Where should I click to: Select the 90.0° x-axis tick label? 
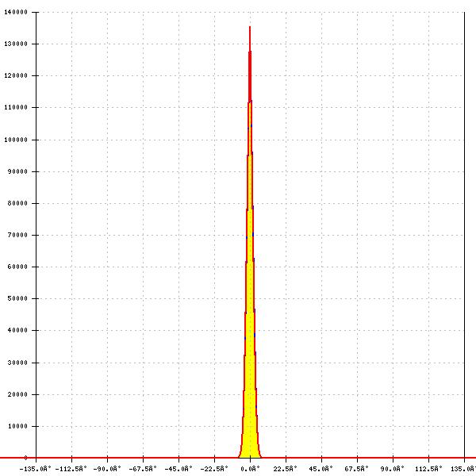point(393,468)
